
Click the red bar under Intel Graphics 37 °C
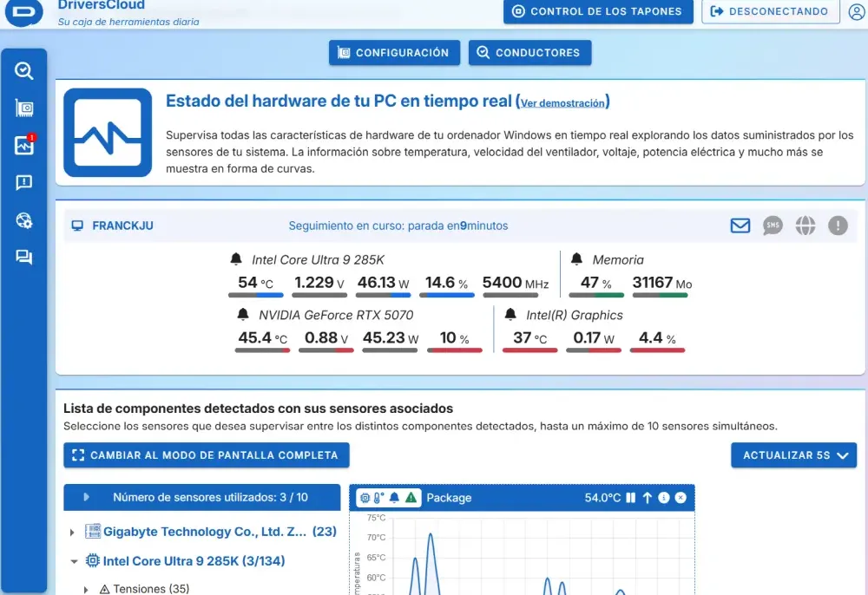pos(529,350)
